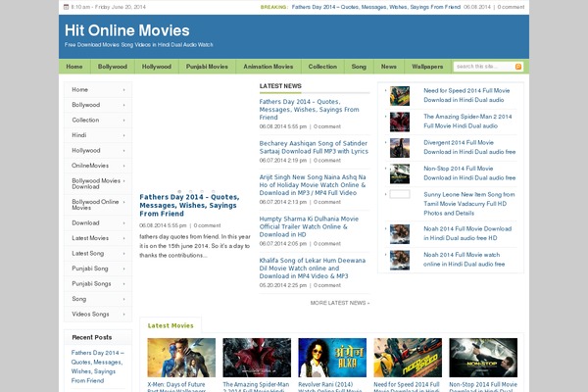Click the Sunny Leone post's blank thumbnail
588x392 pixels.
[x=400, y=194]
